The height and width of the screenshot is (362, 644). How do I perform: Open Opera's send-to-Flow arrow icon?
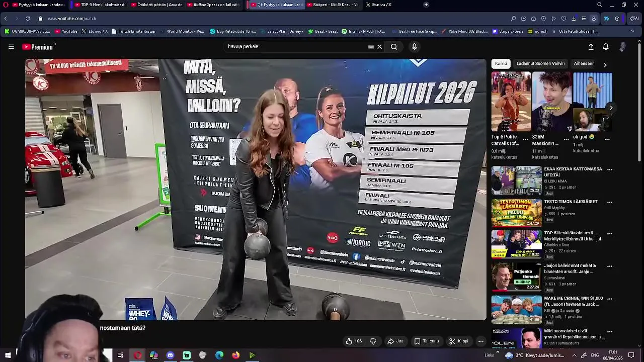point(553,19)
